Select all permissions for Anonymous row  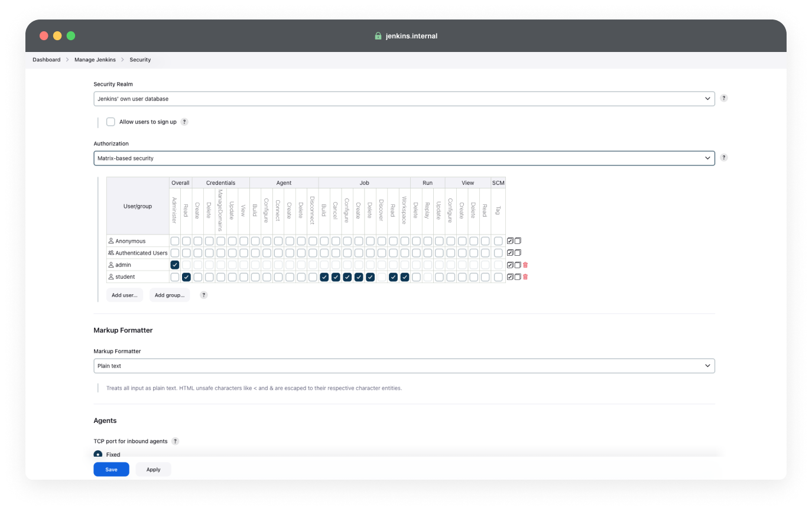(510, 241)
